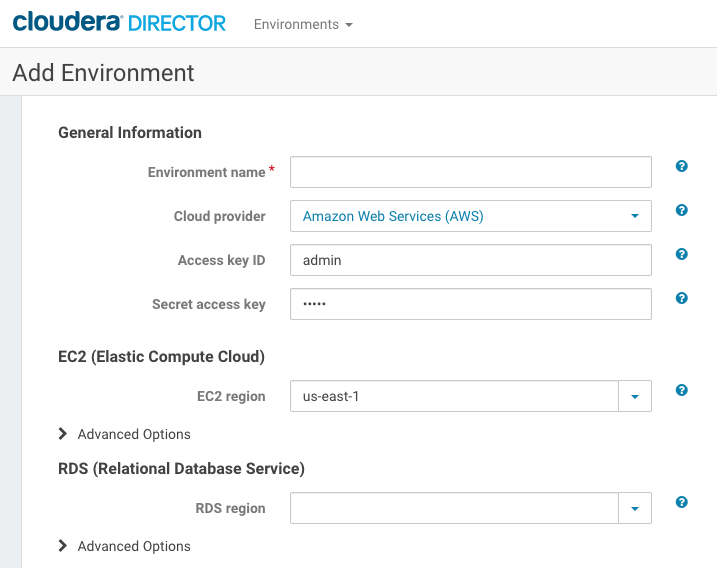Open the Cloud provider dropdown
This screenshot has height=568, width=717.
[471, 216]
